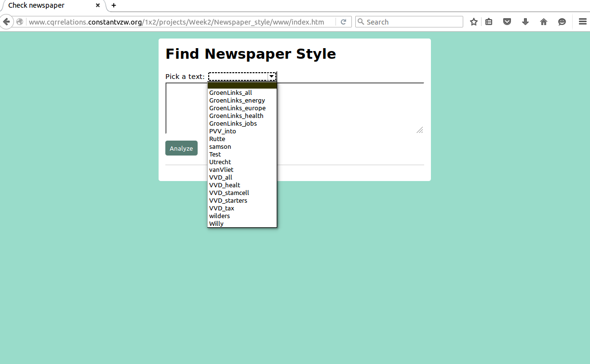590x364 pixels.
Task: Pick the Willy text option
Action: pos(242,224)
